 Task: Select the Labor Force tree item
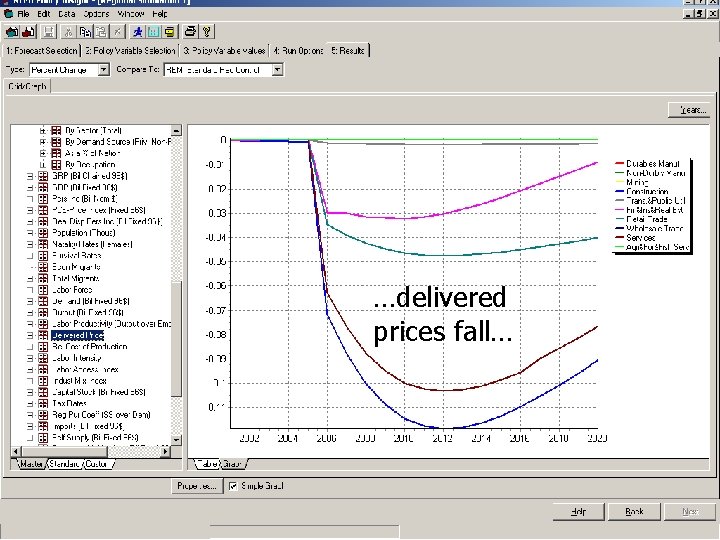(x=72, y=290)
